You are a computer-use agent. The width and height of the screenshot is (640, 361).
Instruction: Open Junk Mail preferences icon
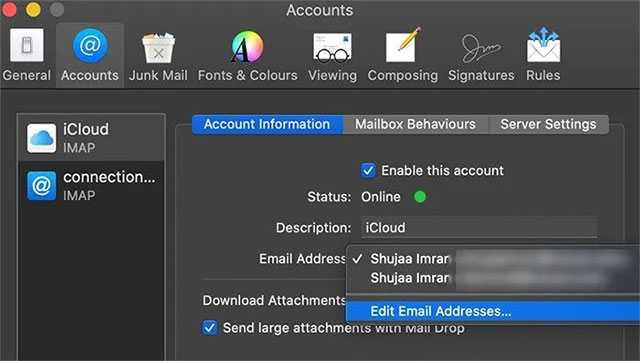click(x=158, y=47)
